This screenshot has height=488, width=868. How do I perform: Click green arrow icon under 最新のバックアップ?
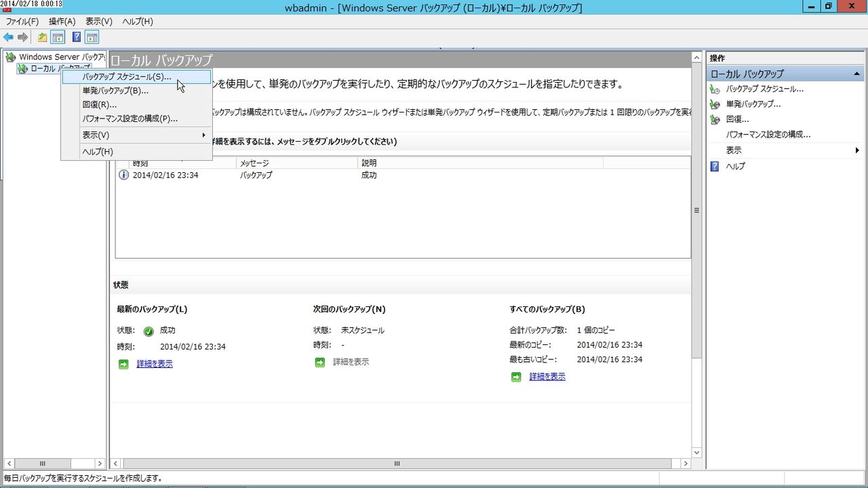[x=123, y=364]
